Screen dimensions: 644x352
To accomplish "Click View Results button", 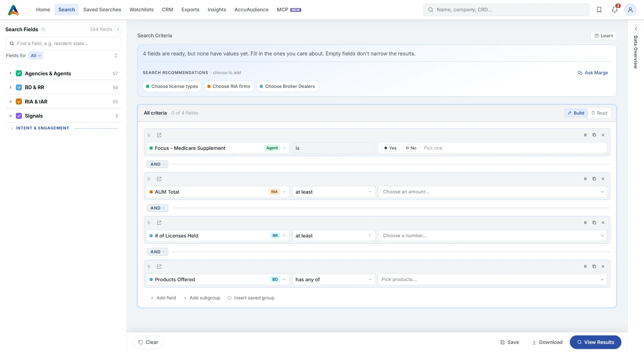I will [x=595, y=342].
